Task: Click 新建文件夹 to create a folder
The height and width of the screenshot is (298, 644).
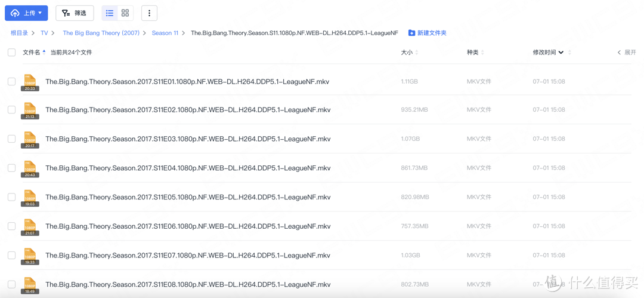Action: [428, 33]
